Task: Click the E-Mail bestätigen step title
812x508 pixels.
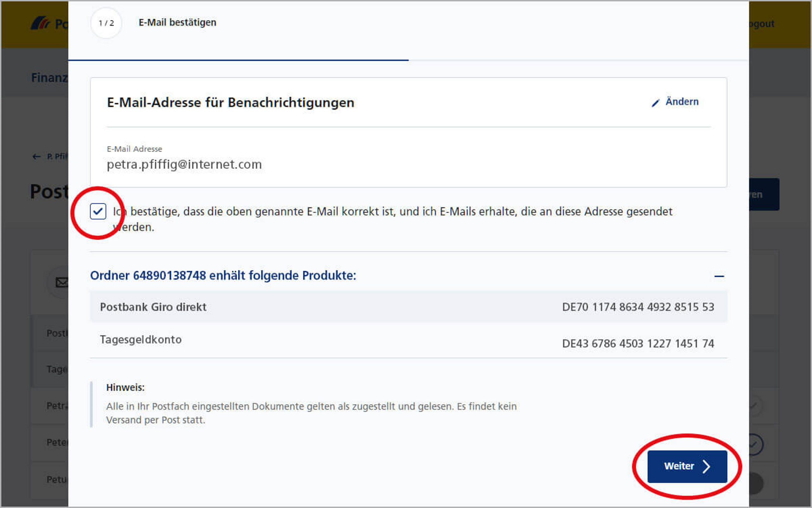Action: pyautogui.click(x=178, y=23)
